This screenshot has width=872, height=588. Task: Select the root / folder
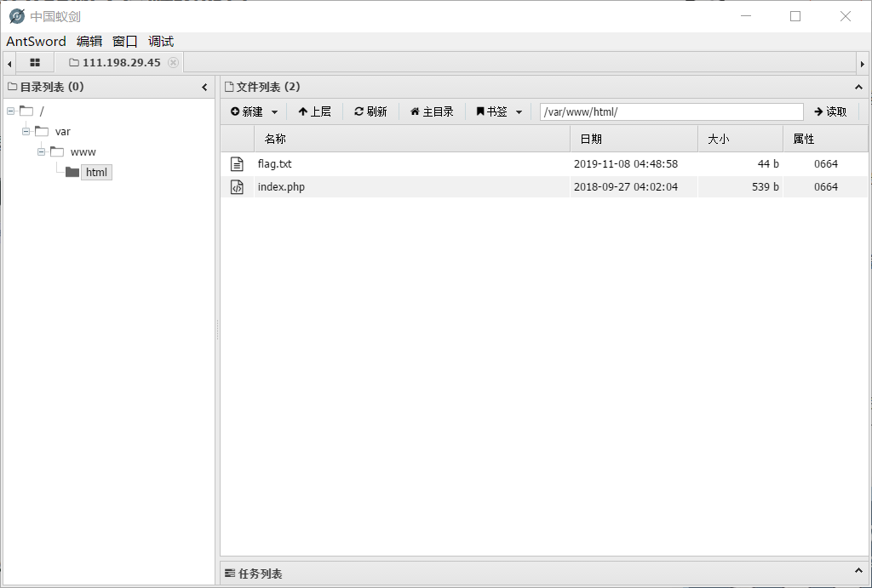pyautogui.click(x=42, y=111)
